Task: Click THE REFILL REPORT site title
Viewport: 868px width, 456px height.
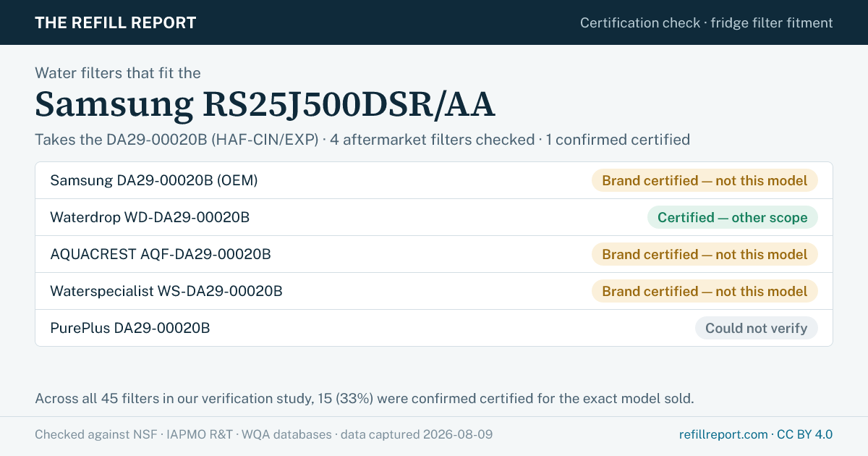Action: (116, 22)
